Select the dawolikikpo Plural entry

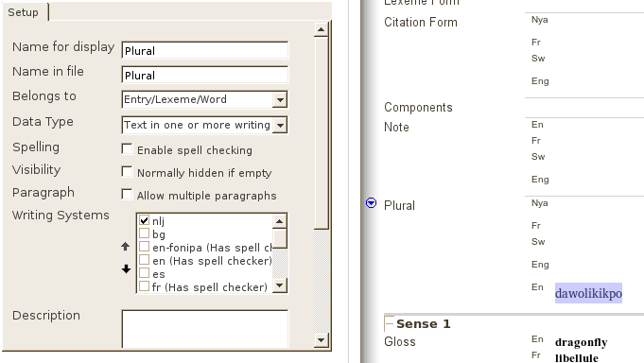coord(588,293)
